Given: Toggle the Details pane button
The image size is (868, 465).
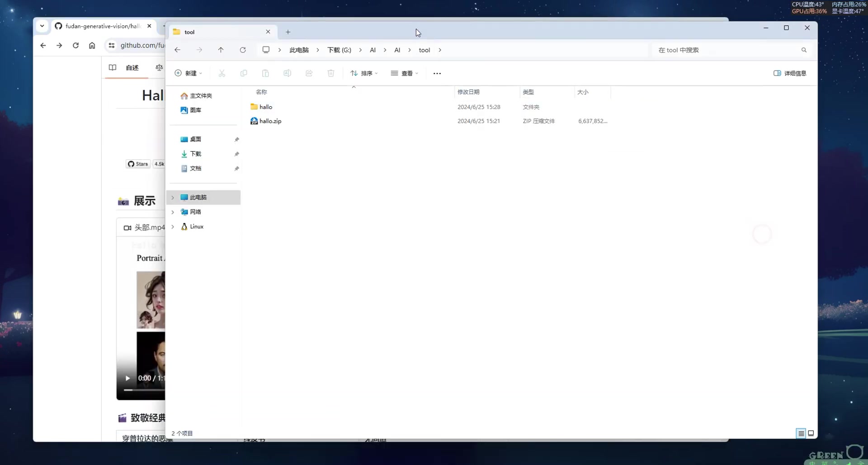Looking at the screenshot, I should [790, 73].
